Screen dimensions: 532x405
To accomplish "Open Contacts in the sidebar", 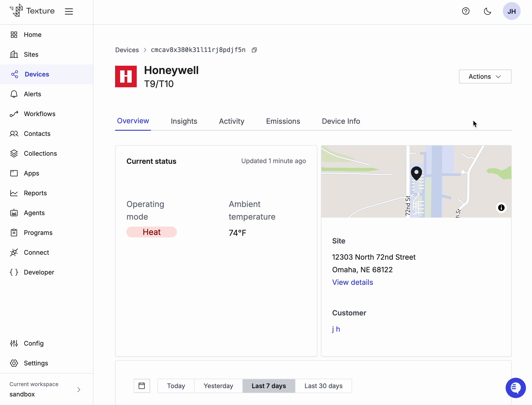I will point(47,134).
